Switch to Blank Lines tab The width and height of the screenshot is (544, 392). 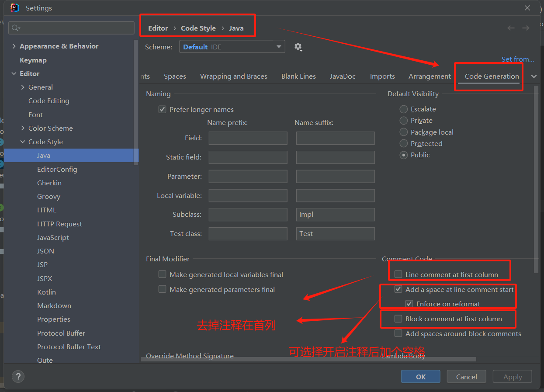[298, 76]
